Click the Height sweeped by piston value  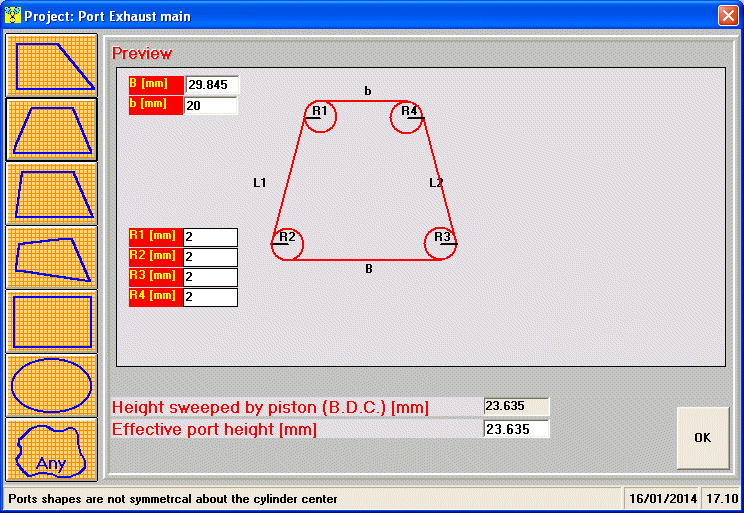click(x=516, y=406)
